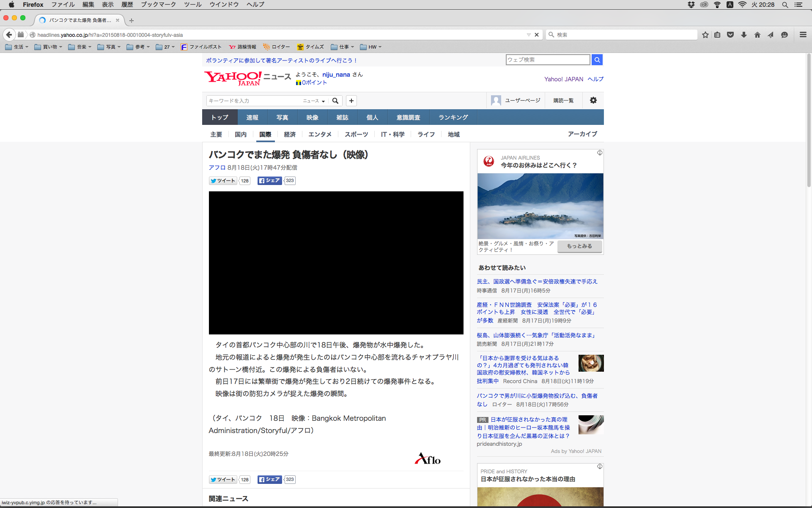Open Firefox hamburger menu
The height and width of the screenshot is (508, 812).
pyautogui.click(x=803, y=35)
